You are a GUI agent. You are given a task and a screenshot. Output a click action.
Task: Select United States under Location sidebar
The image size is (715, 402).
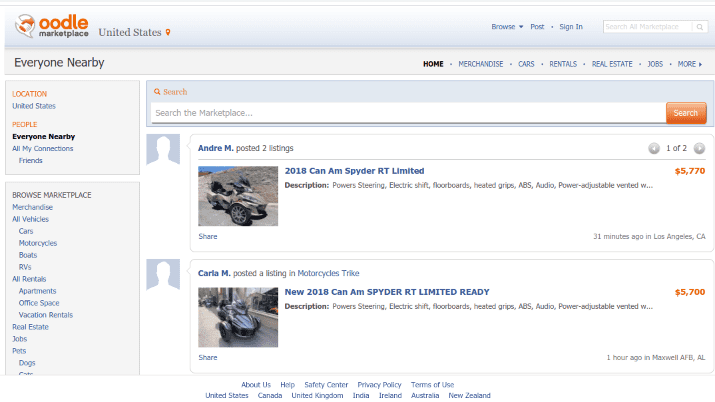(34, 106)
